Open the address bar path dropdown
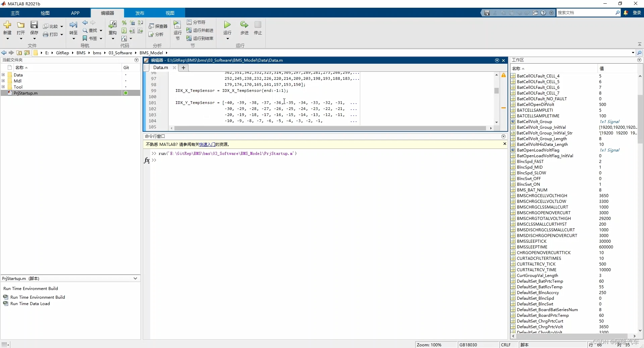This screenshot has width=644, height=348. tap(633, 53)
